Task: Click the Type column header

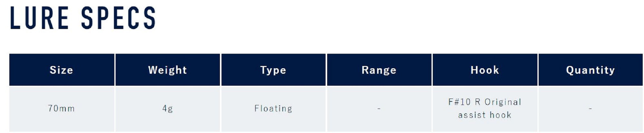Action: click(273, 70)
